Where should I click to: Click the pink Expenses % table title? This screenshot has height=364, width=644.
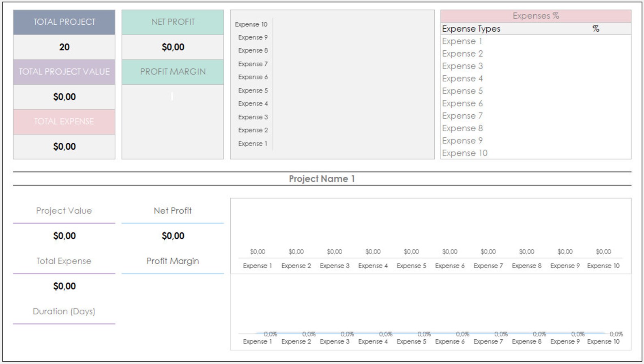(536, 16)
